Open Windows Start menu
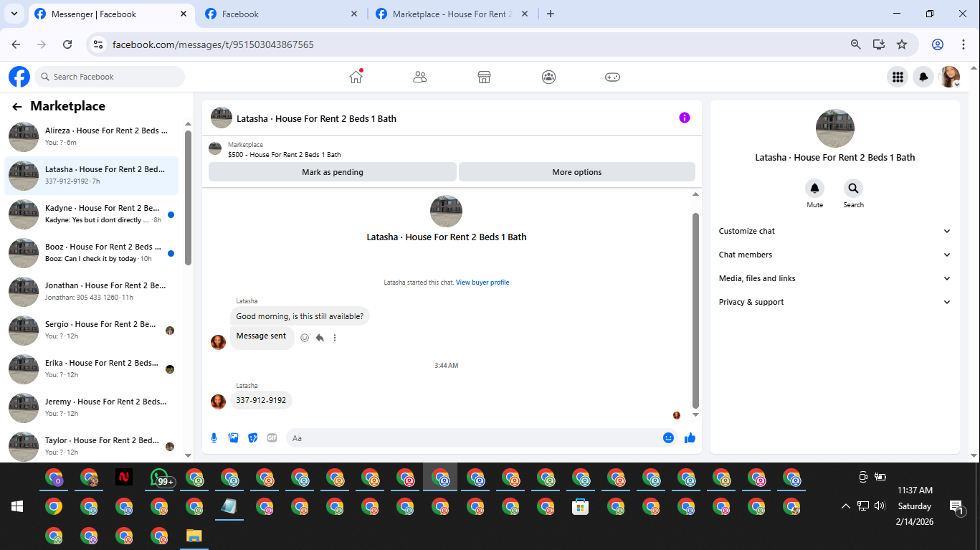This screenshot has height=550, width=980. click(x=17, y=506)
